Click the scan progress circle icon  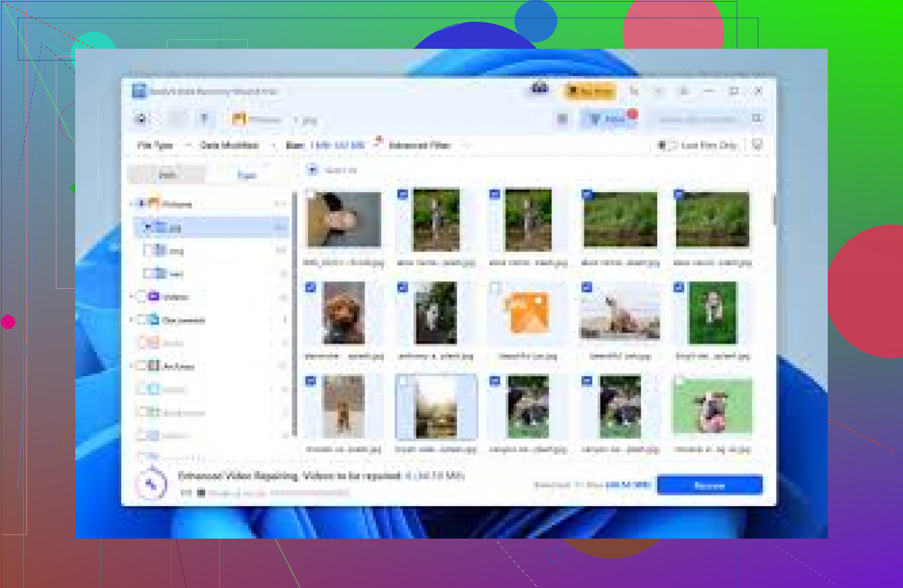coord(151,484)
